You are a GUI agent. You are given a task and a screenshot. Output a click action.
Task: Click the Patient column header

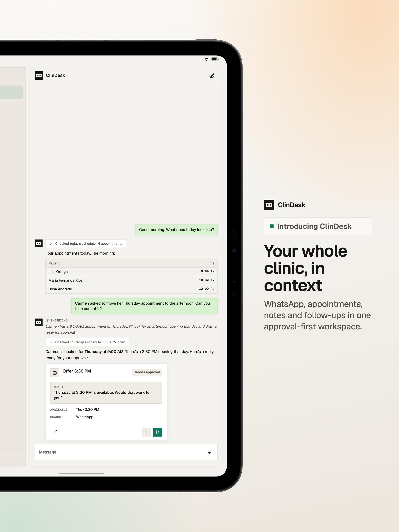pos(54,263)
